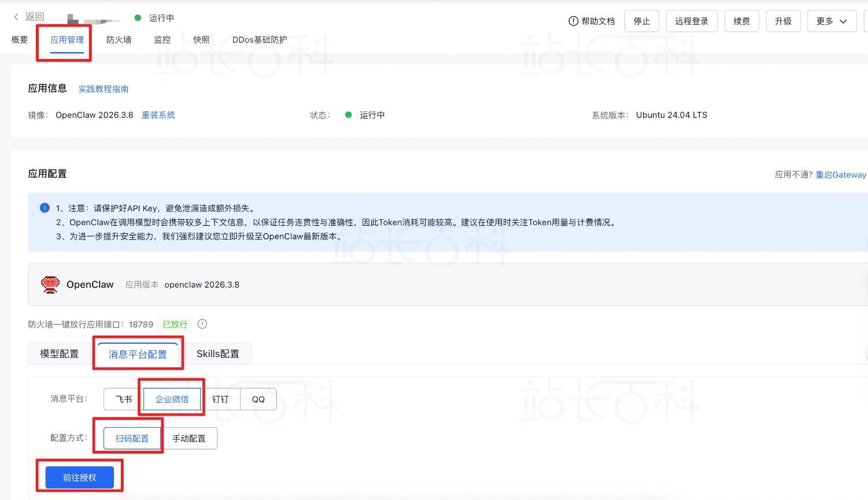The height and width of the screenshot is (500, 868).
Task: Choose 企业微信 as message platform
Action: [172, 399]
